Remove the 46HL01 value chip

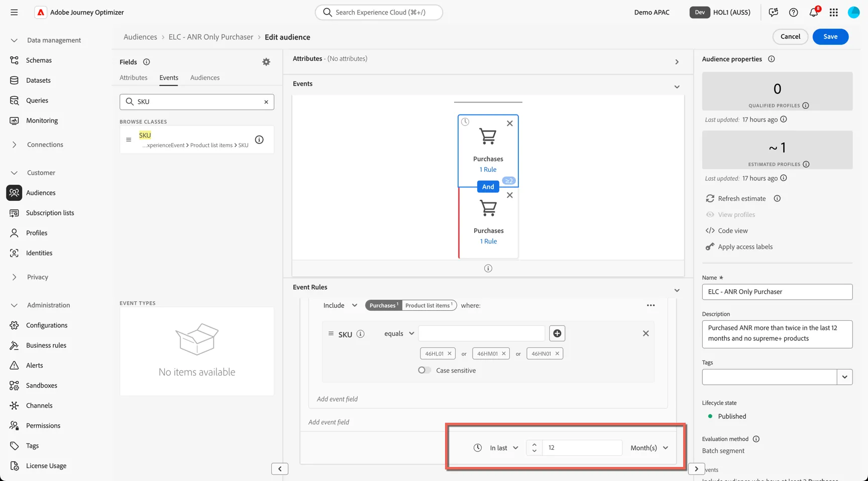[450, 353]
